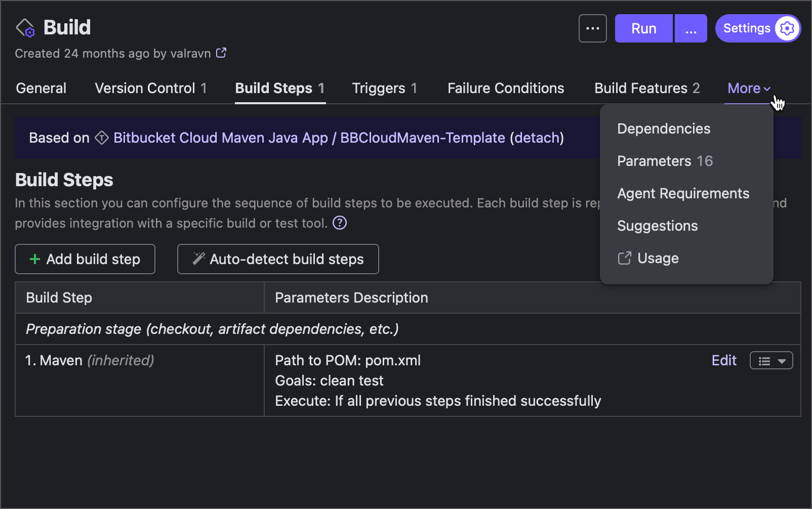
Task: Click the green plus icon
Action: 35,259
